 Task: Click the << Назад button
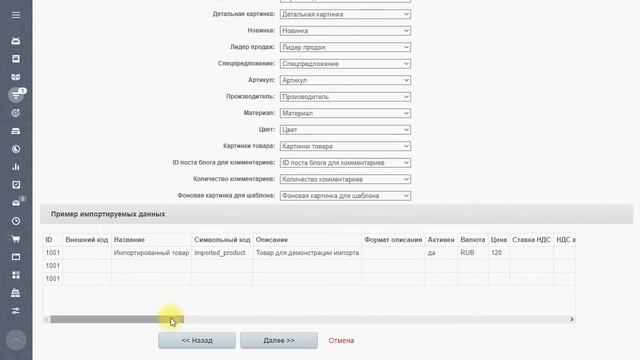pos(197,340)
